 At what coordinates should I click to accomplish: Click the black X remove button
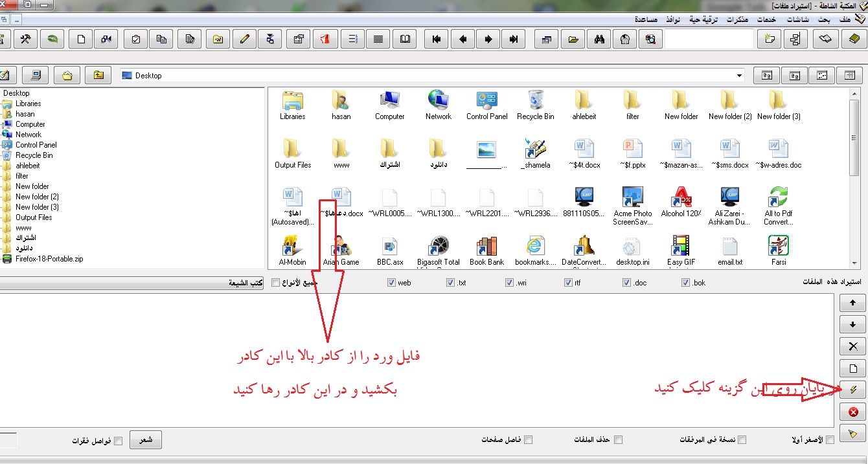coord(853,346)
